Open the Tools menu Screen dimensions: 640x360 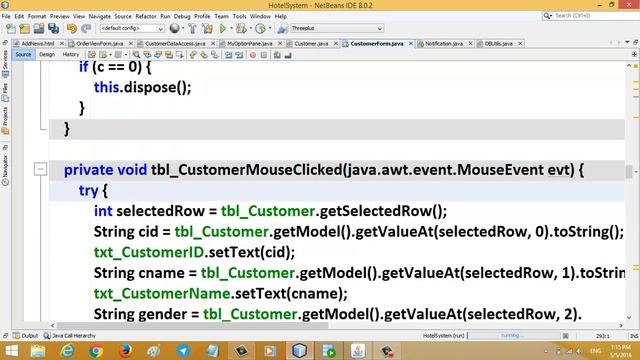(x=239, y=16)
